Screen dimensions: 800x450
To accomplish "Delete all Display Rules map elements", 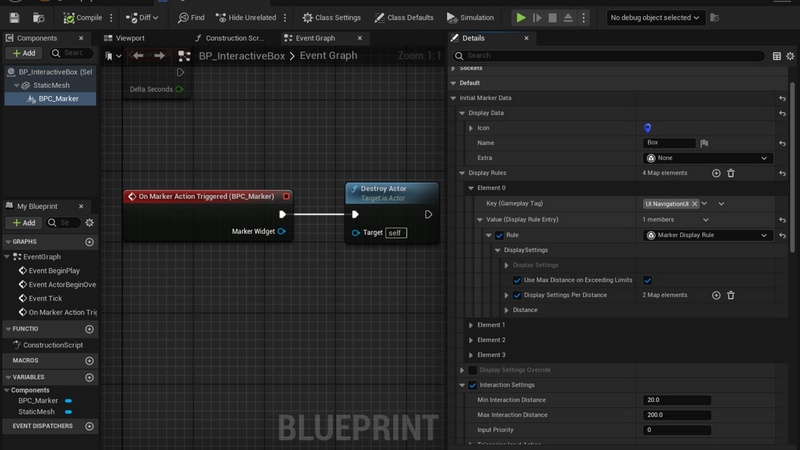I will [x=731, y=173].
